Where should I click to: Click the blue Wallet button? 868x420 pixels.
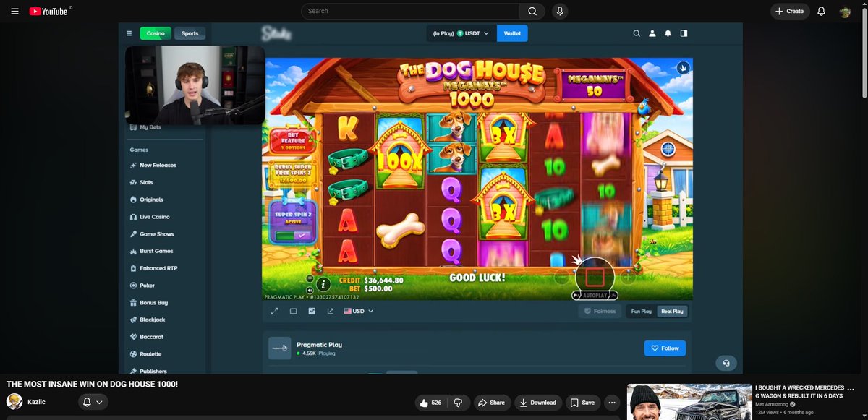[x=512, y=33]
